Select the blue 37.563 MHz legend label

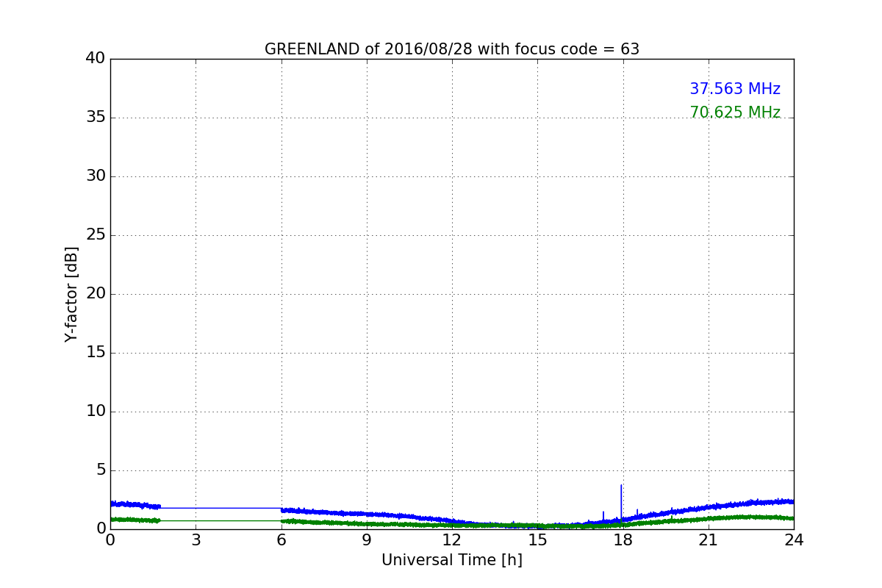735,89
